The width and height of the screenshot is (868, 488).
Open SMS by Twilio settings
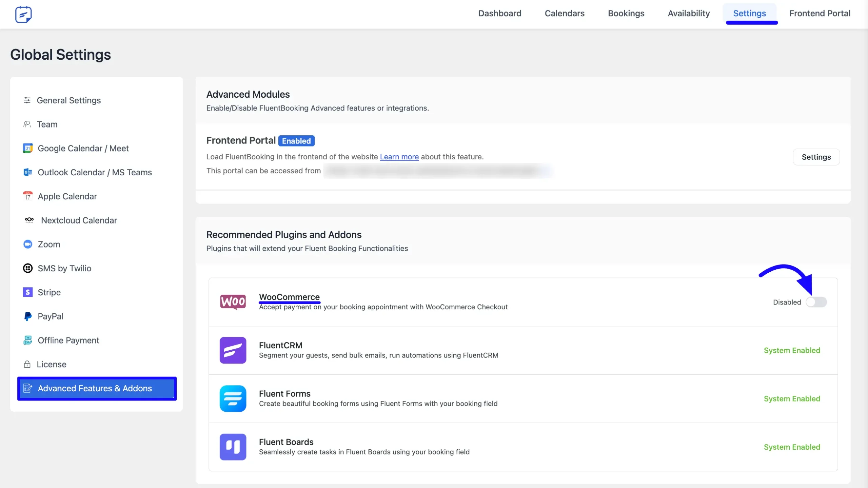click(x=97, y=268)
